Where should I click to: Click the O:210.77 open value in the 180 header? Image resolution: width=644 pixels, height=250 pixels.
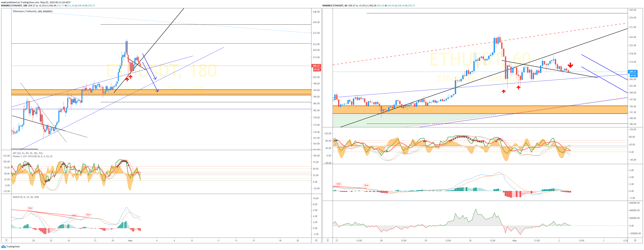pyautogui.click(x=59, y=5)
